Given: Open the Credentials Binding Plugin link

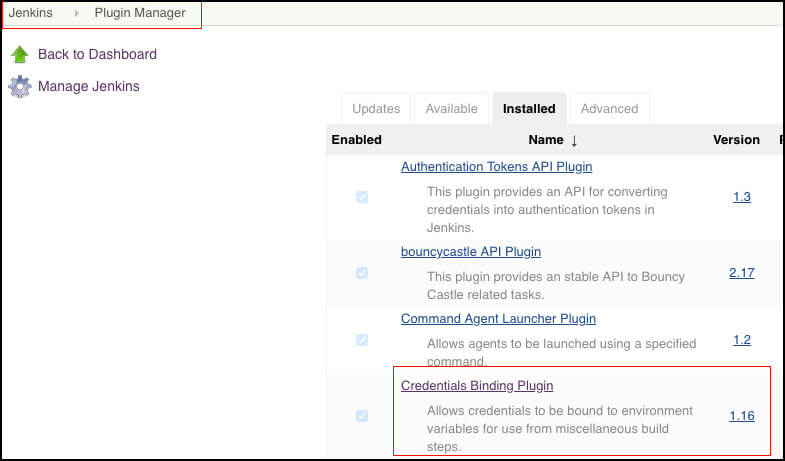Looking at the screenshot, I should (477, 386).
